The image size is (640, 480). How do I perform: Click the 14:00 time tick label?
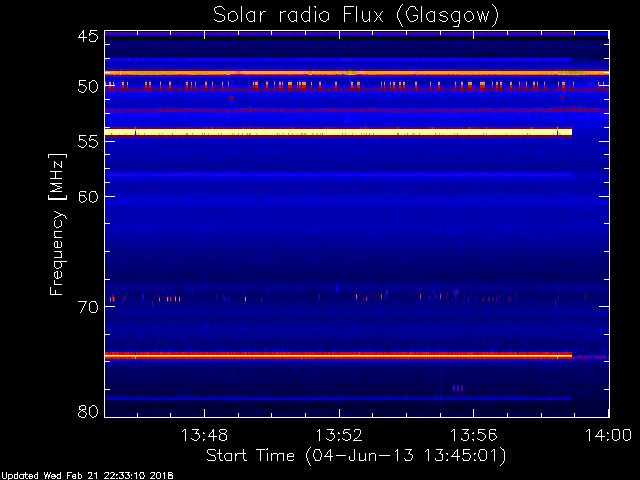[x=609, y=435]
